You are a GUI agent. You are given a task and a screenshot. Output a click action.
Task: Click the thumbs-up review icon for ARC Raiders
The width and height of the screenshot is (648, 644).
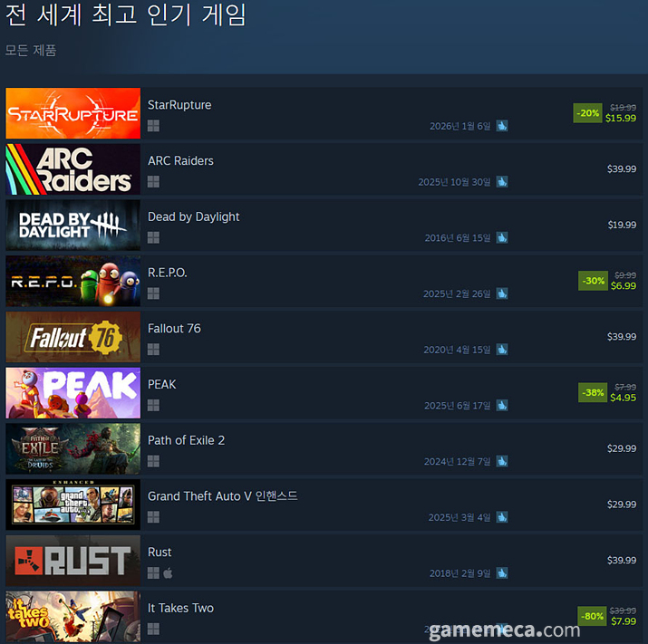coord(502,182)
